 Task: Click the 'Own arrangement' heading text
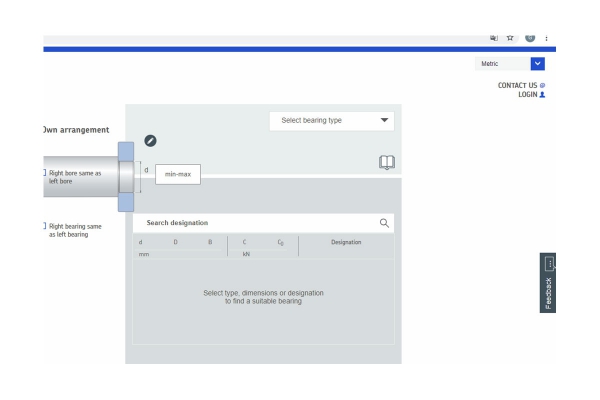[76, 130]
